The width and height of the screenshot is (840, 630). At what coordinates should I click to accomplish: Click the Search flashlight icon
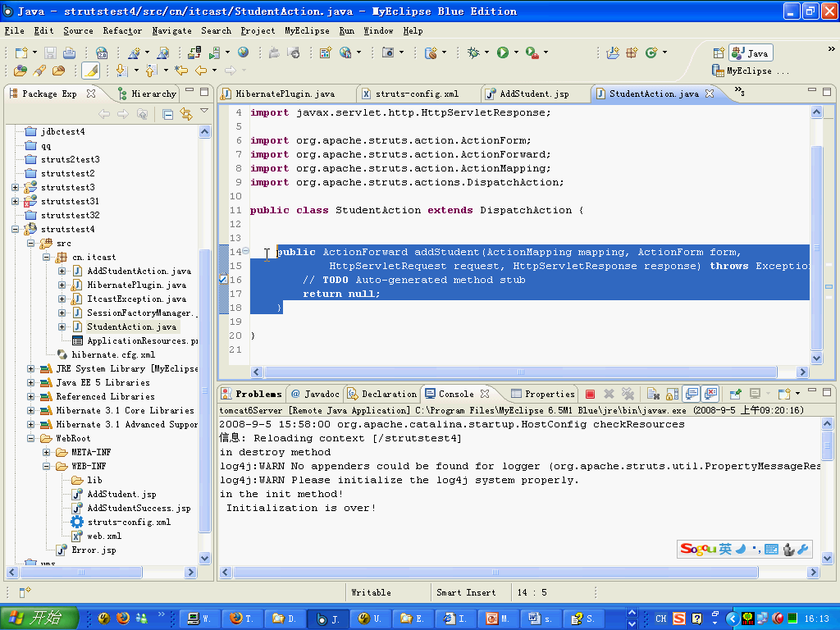click(x=39, y=71)
